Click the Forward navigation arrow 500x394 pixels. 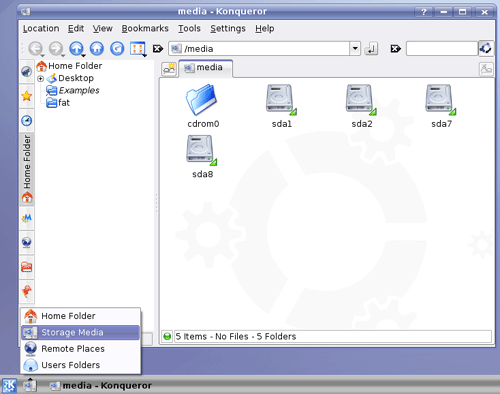click(x=56, y=49)
